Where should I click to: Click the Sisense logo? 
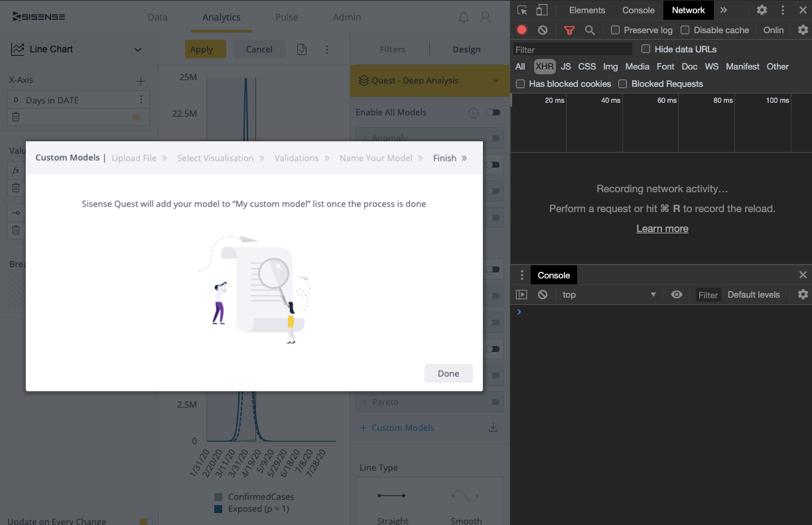38,17
